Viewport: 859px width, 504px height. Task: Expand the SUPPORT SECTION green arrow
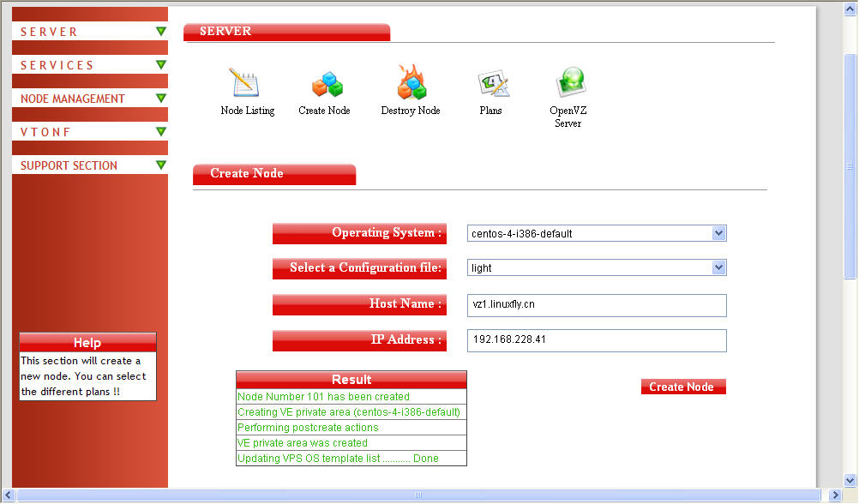160,165
